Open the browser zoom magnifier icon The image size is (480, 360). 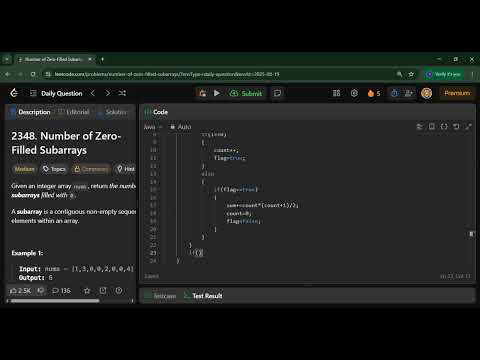pyautogui.click(x=399, y=74)
